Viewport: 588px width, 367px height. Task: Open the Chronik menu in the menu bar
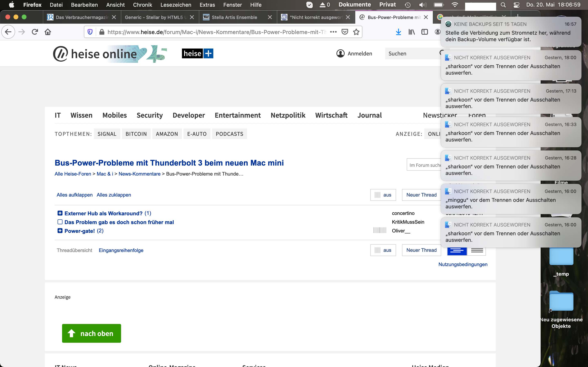(142, 5)
